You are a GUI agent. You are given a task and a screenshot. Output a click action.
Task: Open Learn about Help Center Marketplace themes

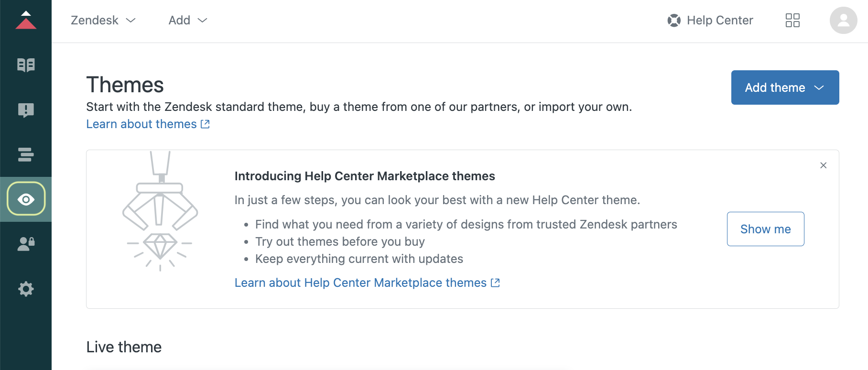click(367, 283)
